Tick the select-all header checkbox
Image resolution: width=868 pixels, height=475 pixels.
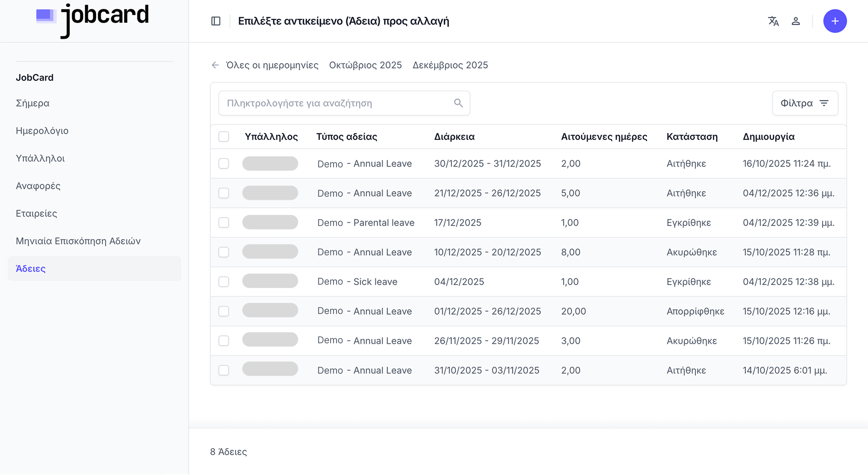click(224, 137)
